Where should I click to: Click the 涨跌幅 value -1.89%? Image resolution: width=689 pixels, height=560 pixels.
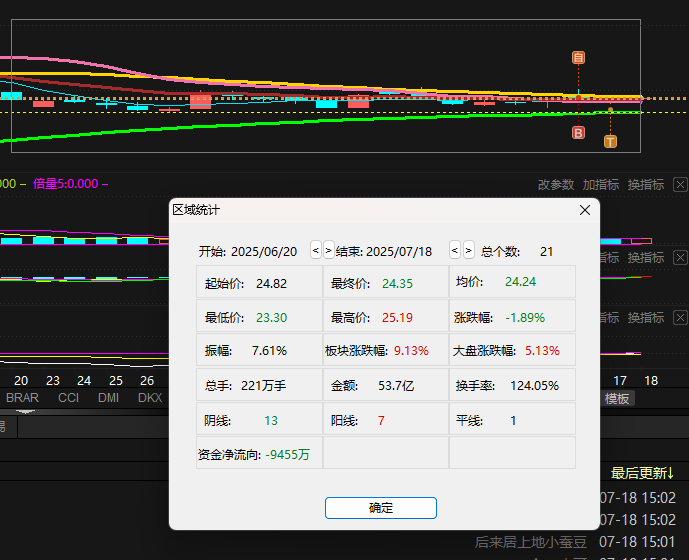point(525,317)
